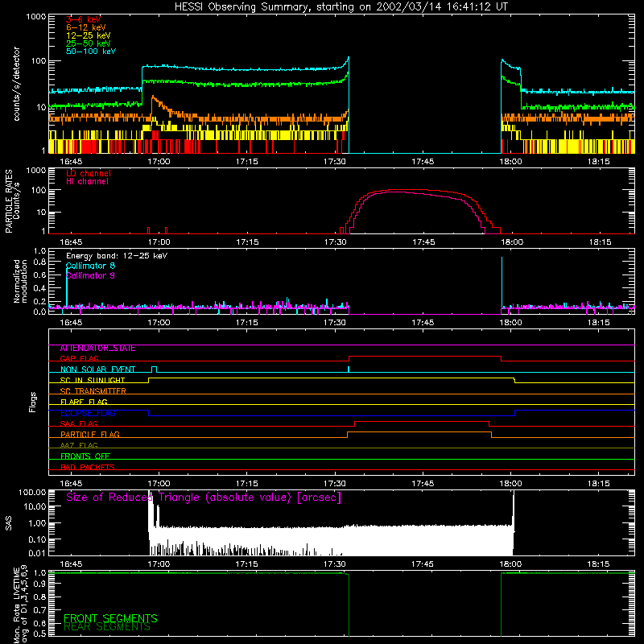Click the ATTENUATOR_STATE flag label
Image resolution: width=644 pixels, height=644 pixels.
click(97, 349)
